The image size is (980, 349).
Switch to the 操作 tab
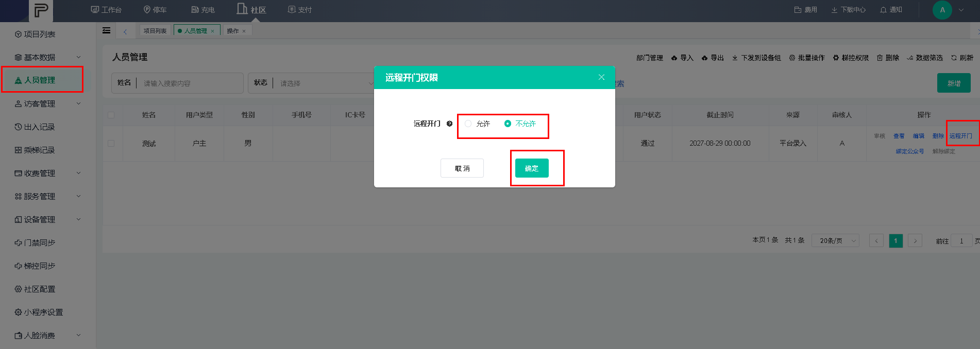tap(233, 31)
